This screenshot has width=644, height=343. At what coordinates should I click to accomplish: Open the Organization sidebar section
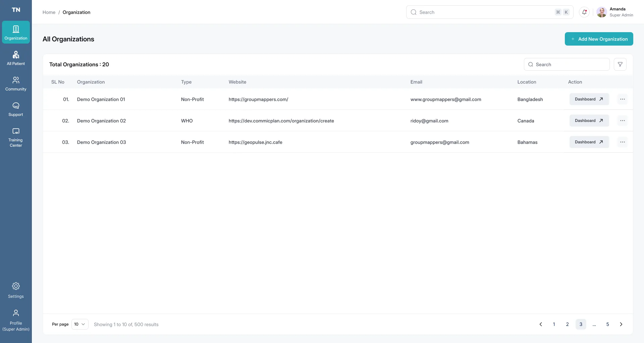pos(16,32)
